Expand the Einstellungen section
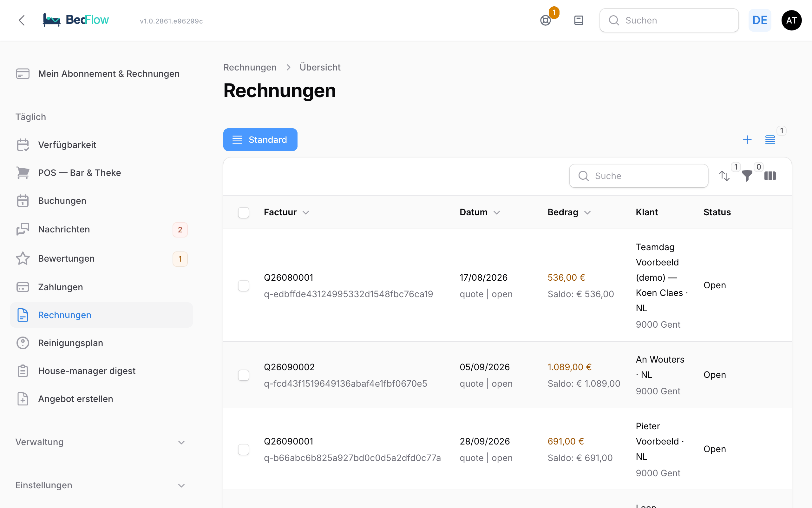The image size is (812, 508). [101, 485]
